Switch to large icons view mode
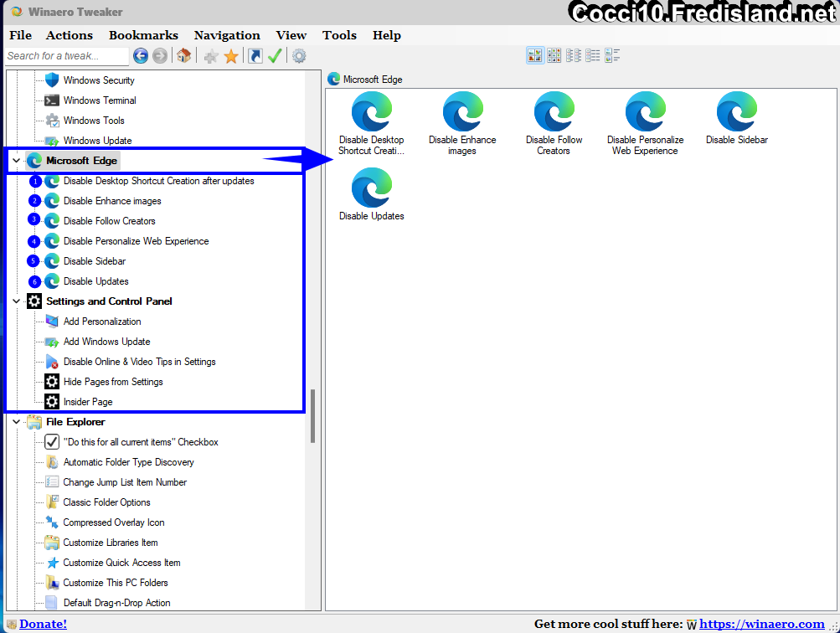Image resolution: width=840 pixels, height=633 pixels. tap(535, 55)
